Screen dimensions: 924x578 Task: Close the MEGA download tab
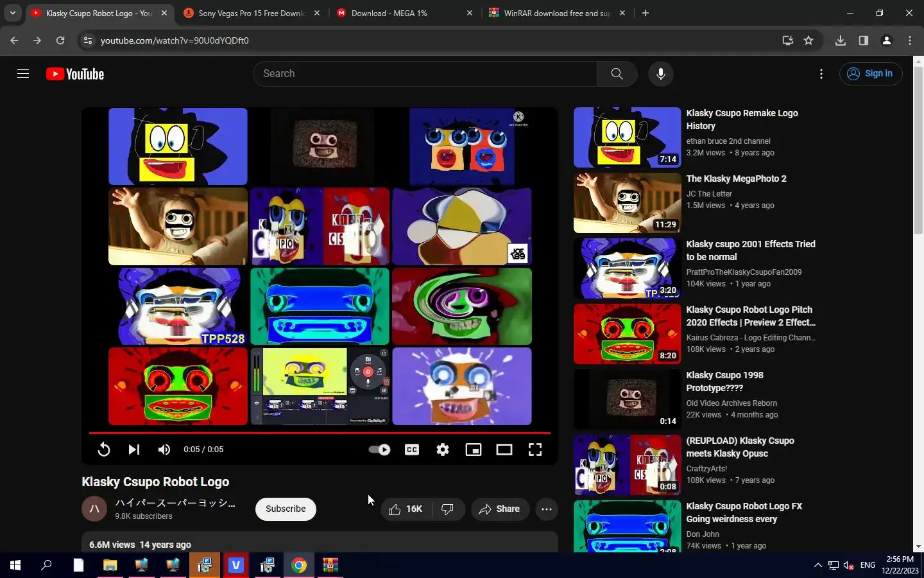[x=469, y=13]
